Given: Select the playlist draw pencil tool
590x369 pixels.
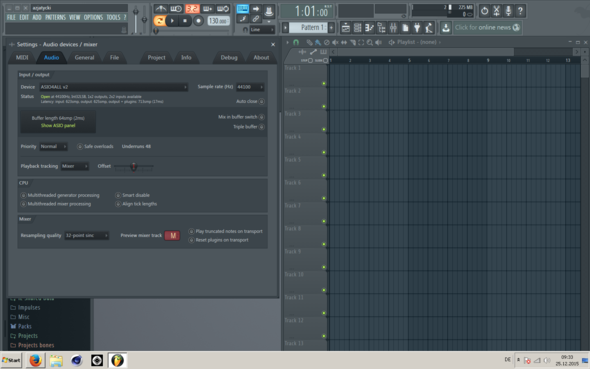Looking at the screenshot, I should (x=309, y=43).
